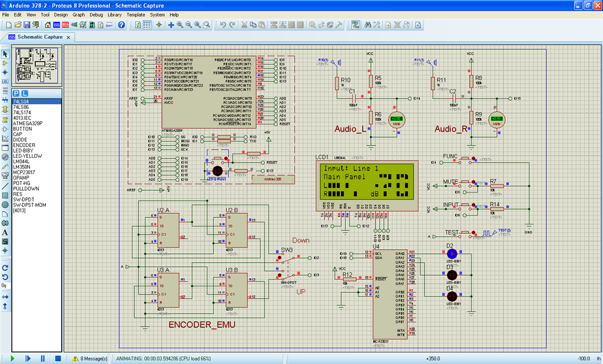Flip vertically with Y-mirror icon

tap(5, 306)
